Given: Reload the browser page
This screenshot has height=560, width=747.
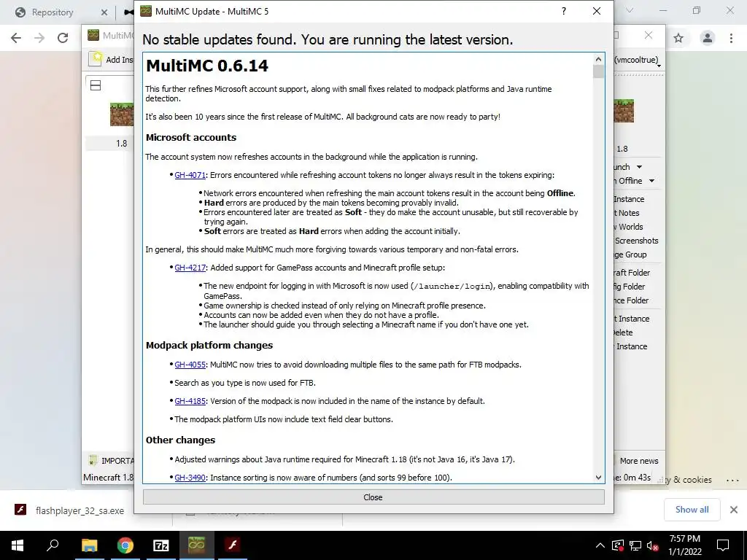Looking at the screenshot, I should tap(63, 38).
